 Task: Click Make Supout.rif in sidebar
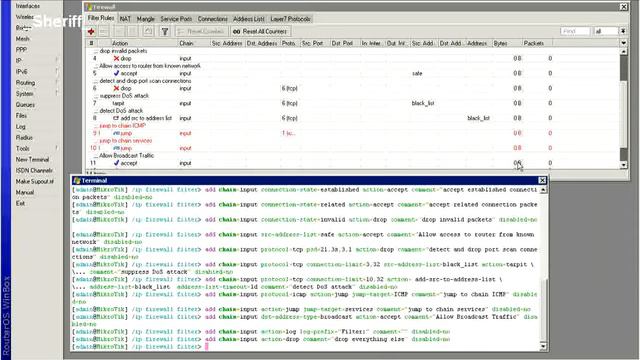(35, 181)
